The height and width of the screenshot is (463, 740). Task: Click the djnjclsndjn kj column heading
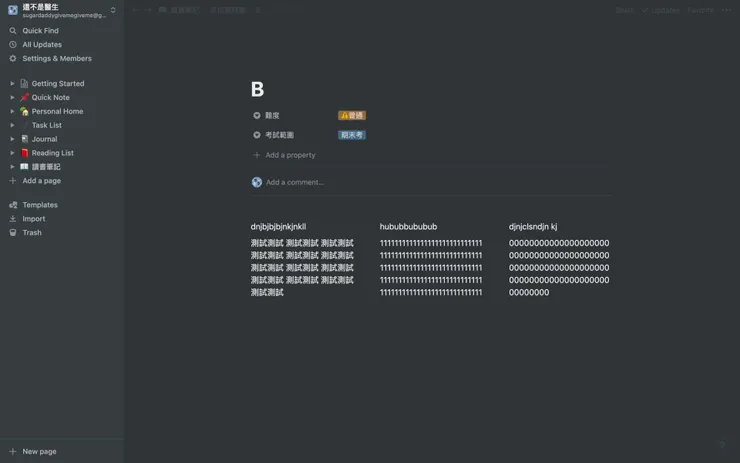(x=533, y=227)
